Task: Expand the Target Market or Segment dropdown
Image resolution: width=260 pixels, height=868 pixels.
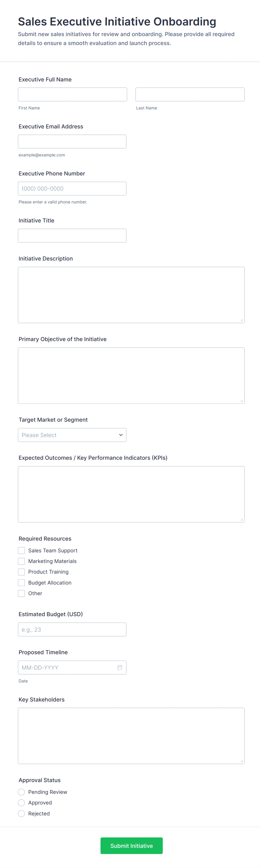Action: (x=72, y=435)
